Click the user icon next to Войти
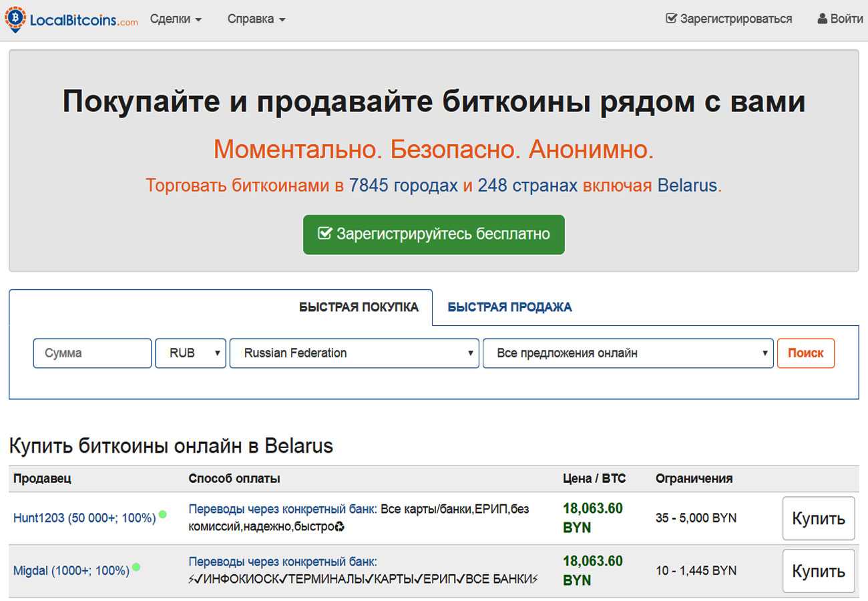Image resolution: width=868 pixels, height=601 pixels. pyautogui.click(x=822, y=19)
